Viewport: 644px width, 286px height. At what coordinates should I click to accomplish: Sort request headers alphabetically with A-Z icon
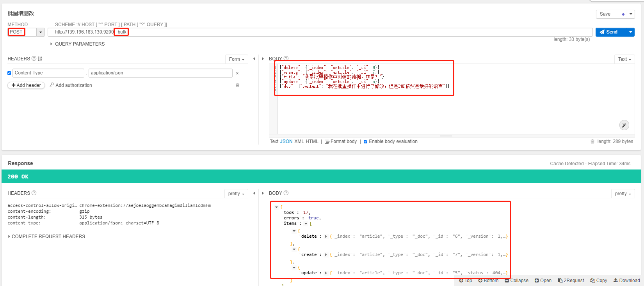40,59
